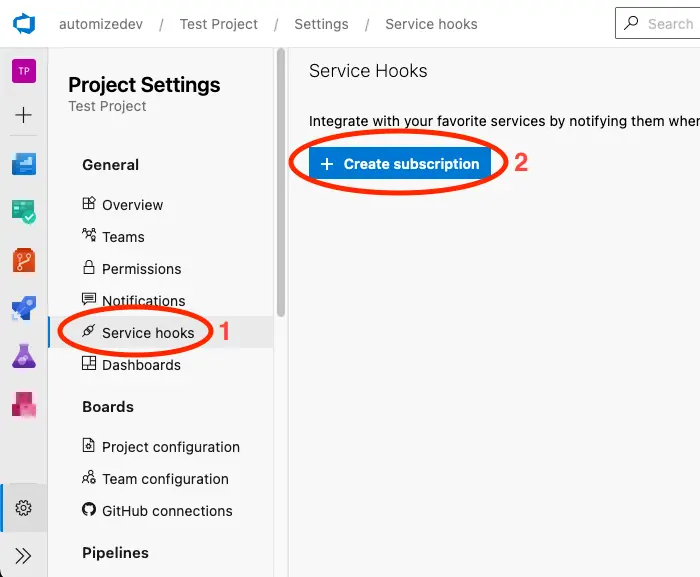
Task: Click the settings panel scrollbar
Action: pyautogui.click(x=281, y=183)
